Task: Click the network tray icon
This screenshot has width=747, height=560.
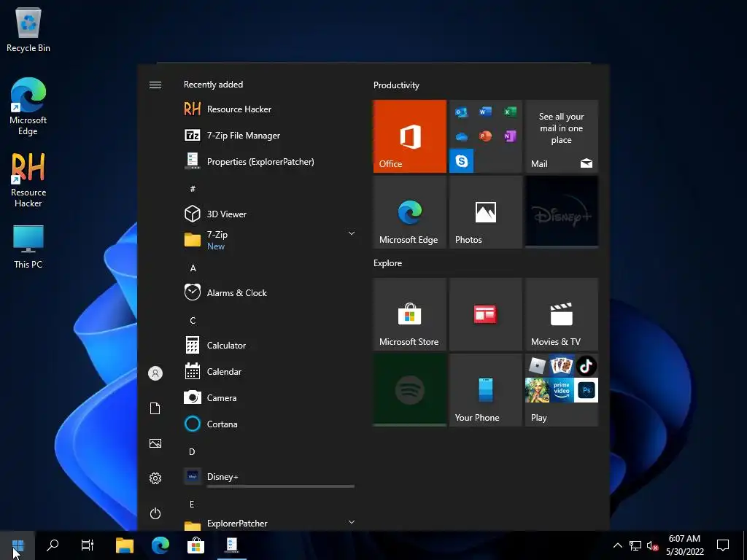Action: tap(635, 545)
